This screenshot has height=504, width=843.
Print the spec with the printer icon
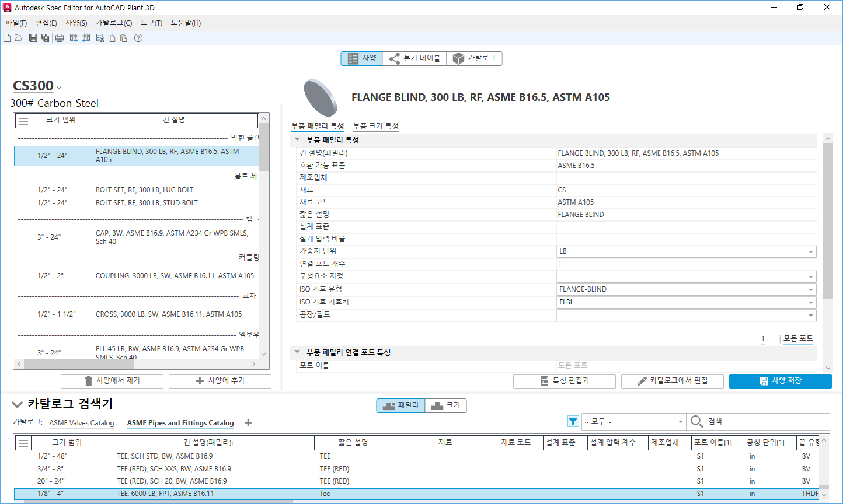60,38
